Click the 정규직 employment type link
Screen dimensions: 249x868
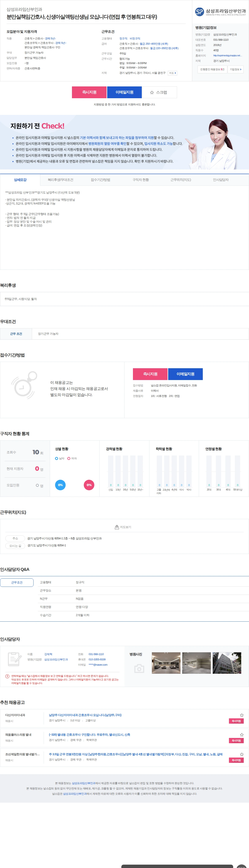(x=123, y=38)
